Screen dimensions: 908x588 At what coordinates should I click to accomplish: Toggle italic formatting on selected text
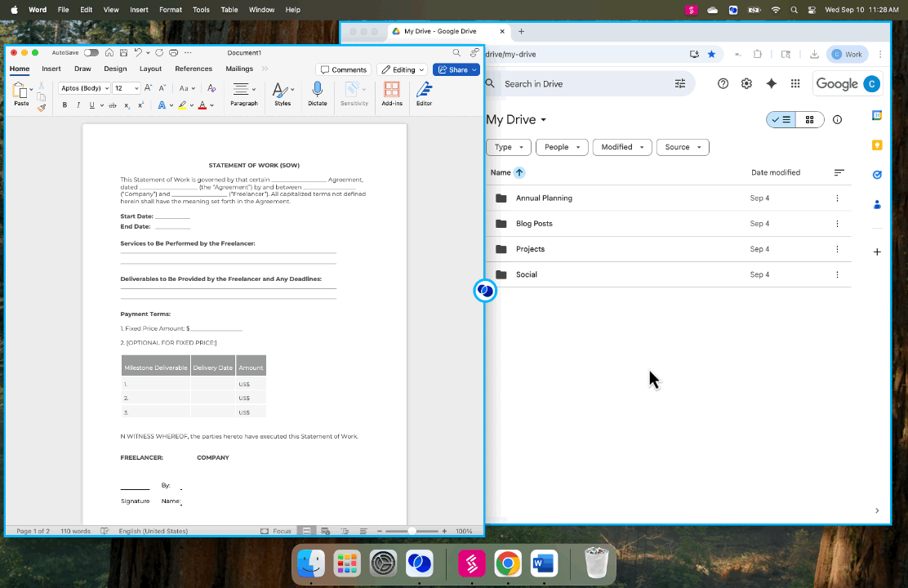pos(78,105)
